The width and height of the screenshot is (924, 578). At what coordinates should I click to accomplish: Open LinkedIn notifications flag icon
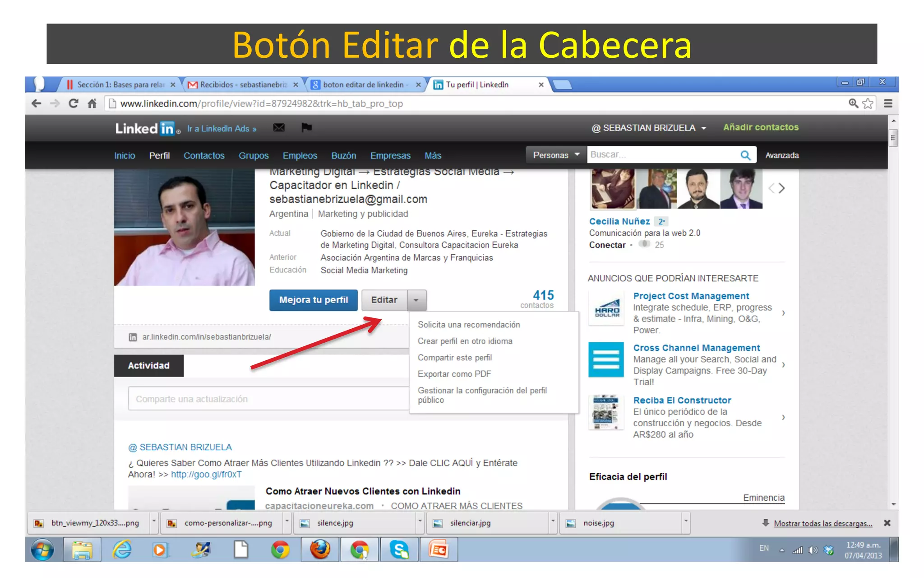pos(307,128)
